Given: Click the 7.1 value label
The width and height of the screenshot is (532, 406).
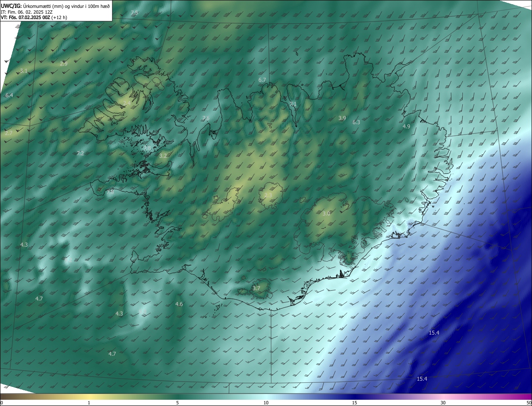Looking at the screenshot, I should click(293, 104).
